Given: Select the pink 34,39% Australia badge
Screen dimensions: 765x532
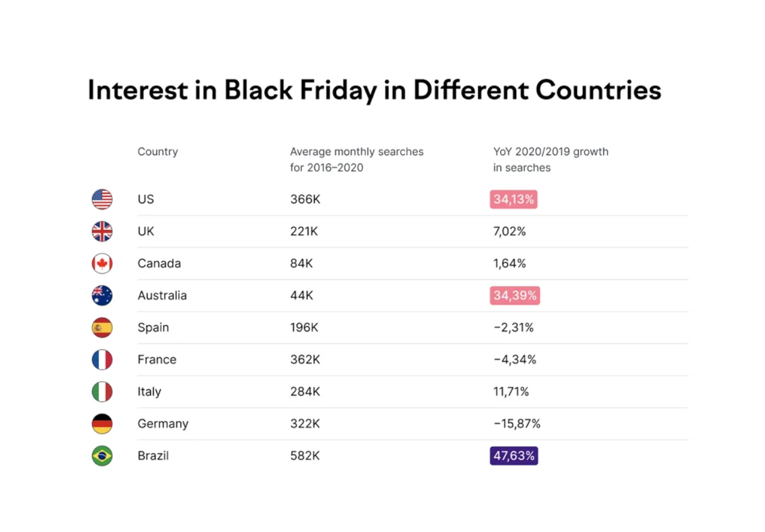Looking at the screenshot, I should pos(514,296).
